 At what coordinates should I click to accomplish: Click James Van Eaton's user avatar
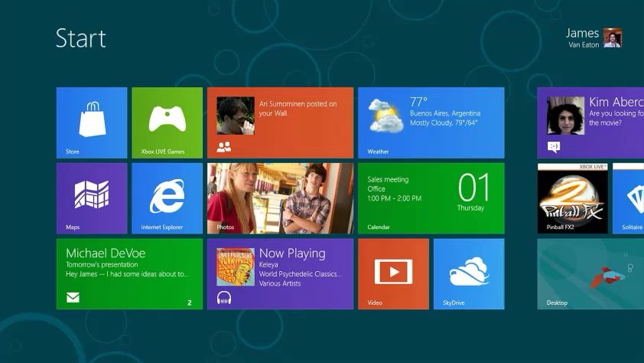tap(613, 38)
